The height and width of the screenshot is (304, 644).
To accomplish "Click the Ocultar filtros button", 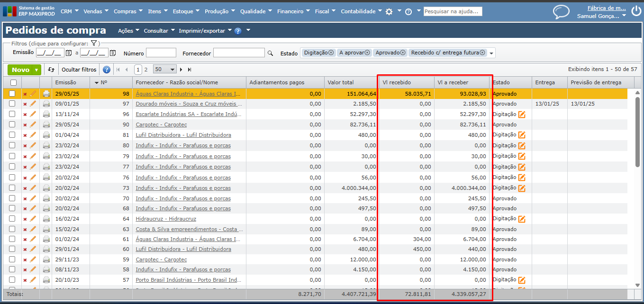I will (79, 70).
